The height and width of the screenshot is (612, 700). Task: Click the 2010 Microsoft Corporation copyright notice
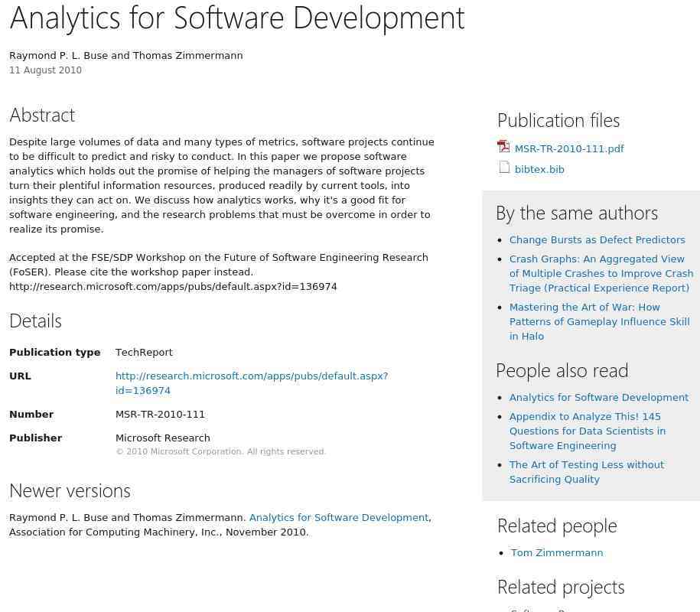coord(220,451)
